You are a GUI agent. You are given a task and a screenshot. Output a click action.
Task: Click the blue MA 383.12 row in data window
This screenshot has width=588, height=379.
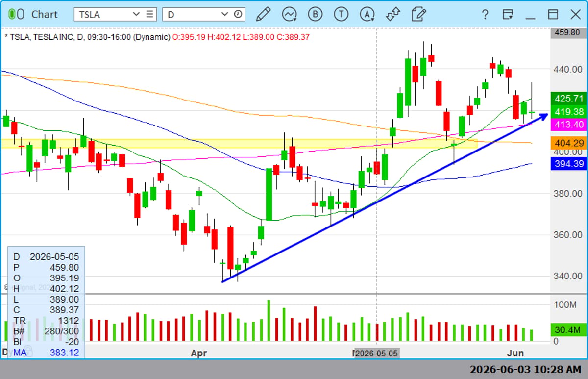coord(46,353)
